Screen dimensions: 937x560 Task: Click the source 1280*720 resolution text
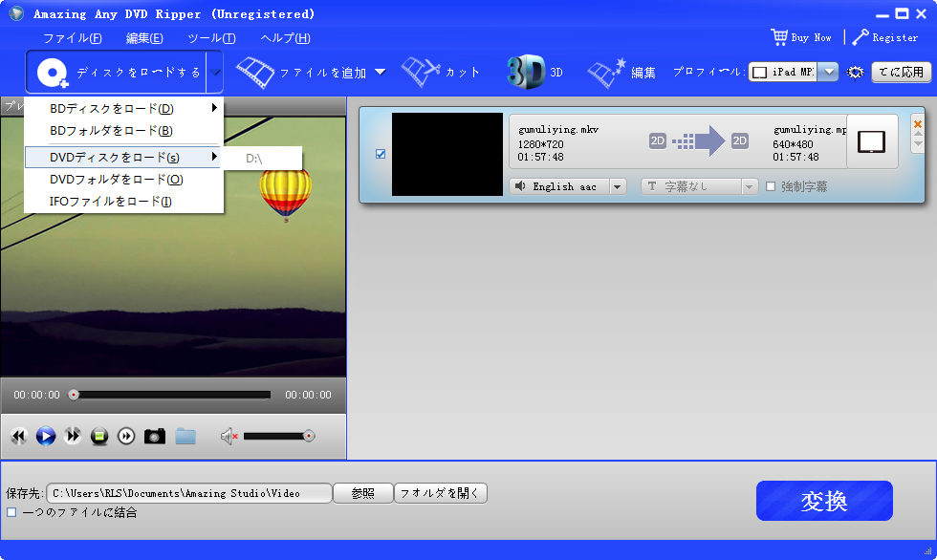click(x=540, y=144)
